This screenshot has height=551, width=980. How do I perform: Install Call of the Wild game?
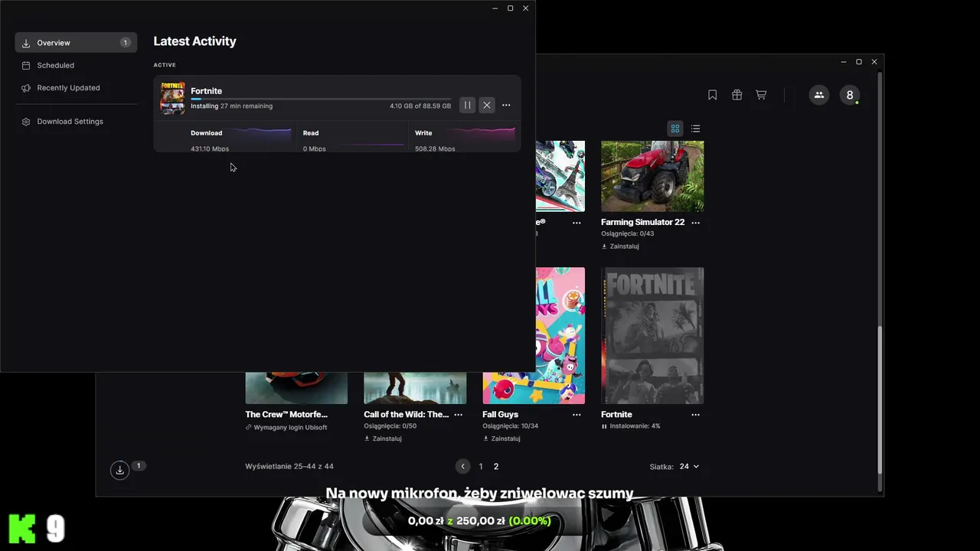coord(383,439)
